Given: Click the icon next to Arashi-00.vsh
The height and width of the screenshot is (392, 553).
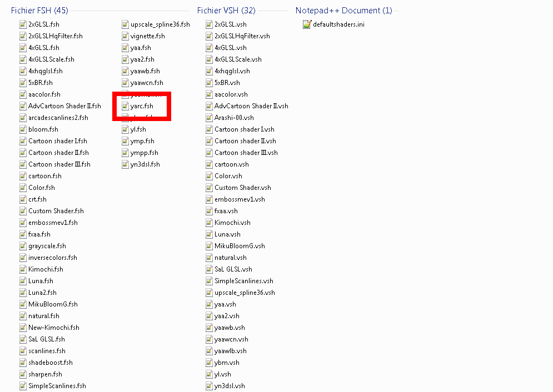Looking at the screenshot, I should 209,118.
